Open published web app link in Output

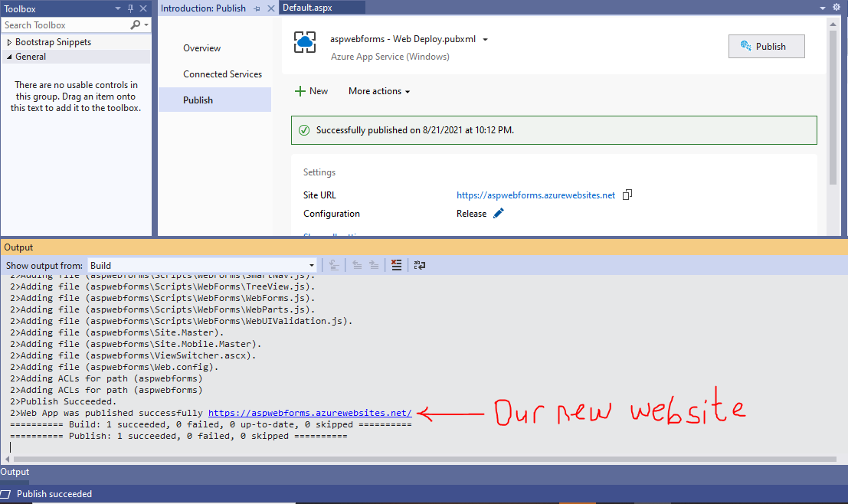[x=310, y=413]
